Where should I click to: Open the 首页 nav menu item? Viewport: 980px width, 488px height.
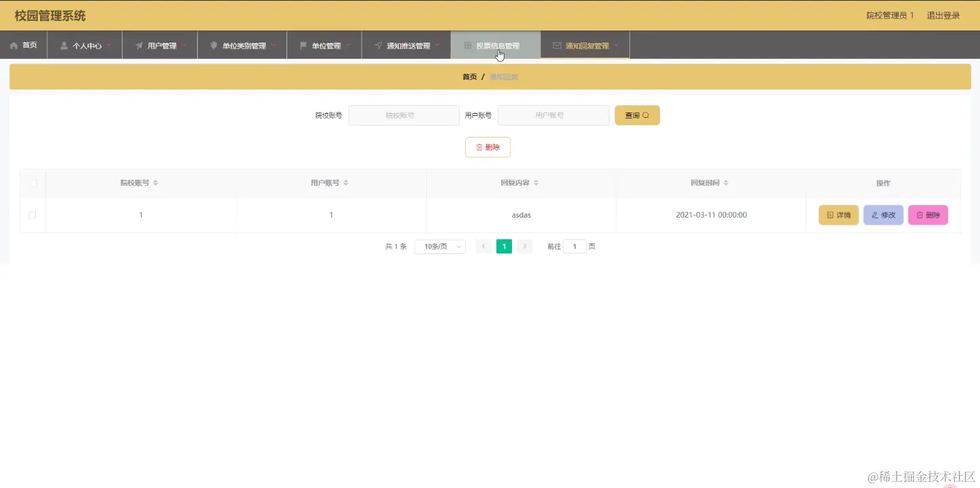click(24, 45)
